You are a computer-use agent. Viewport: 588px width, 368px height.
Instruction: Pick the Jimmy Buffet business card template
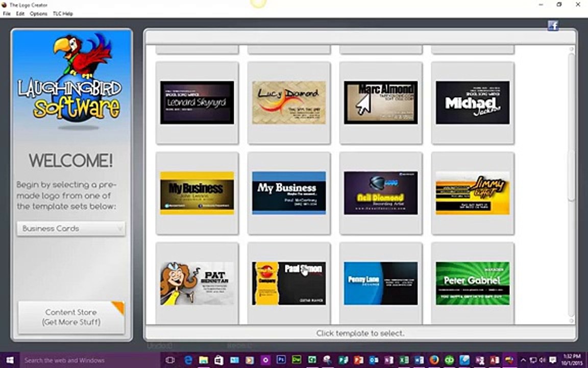473,193
